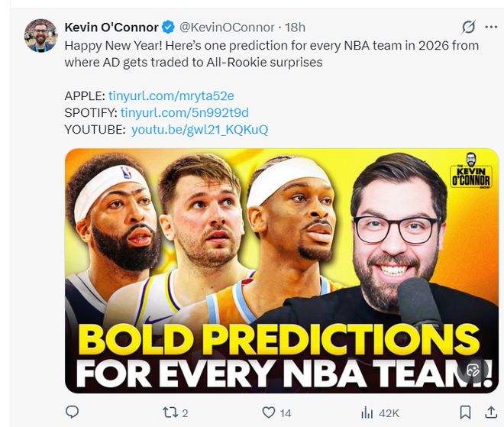
Task: Click the @KevinOConnor handle
Action: 228,27
